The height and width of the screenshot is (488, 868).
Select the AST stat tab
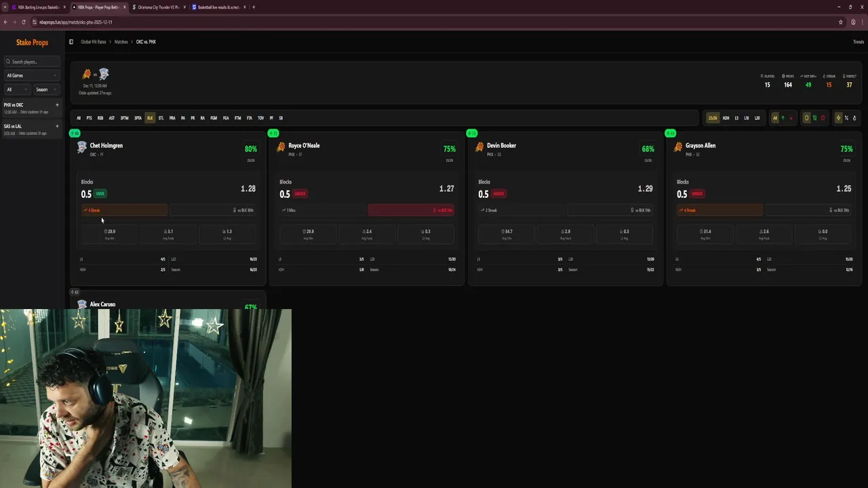[x=112, y=118]
